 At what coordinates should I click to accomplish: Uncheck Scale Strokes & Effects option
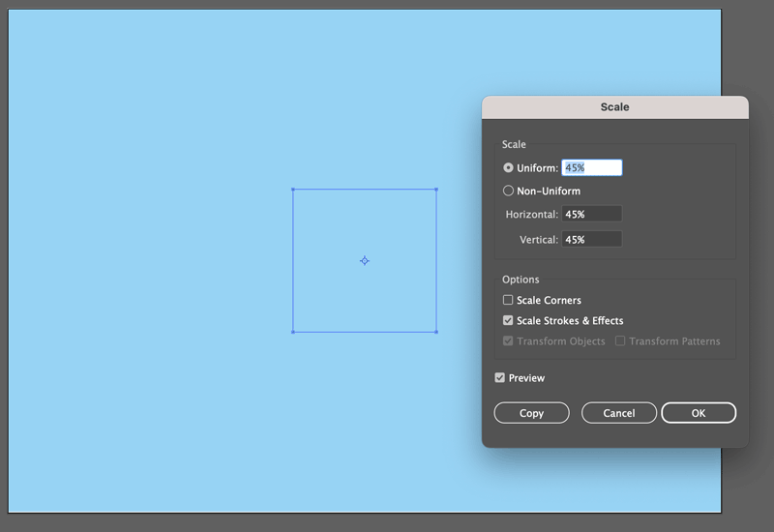coord(507,320)
